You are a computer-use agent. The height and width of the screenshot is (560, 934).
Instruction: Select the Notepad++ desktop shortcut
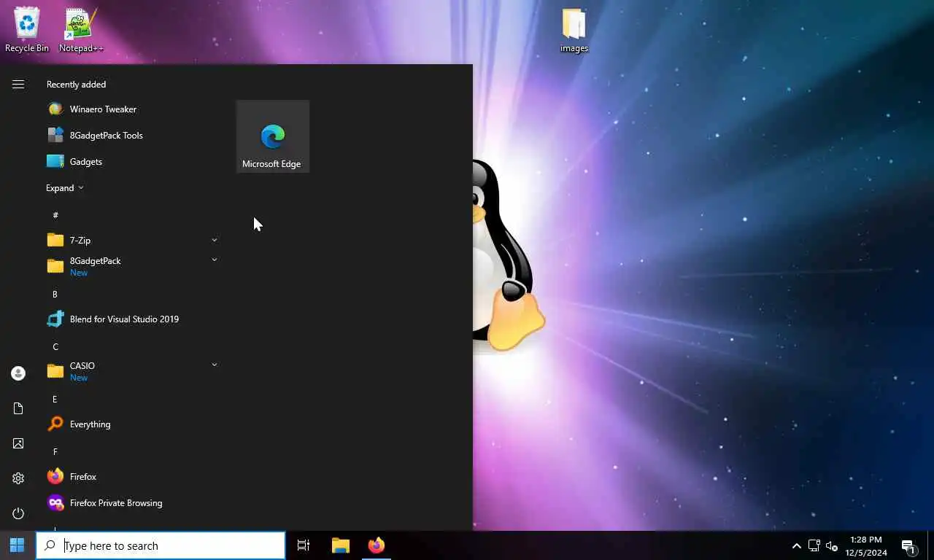click(x=81, y=30)
